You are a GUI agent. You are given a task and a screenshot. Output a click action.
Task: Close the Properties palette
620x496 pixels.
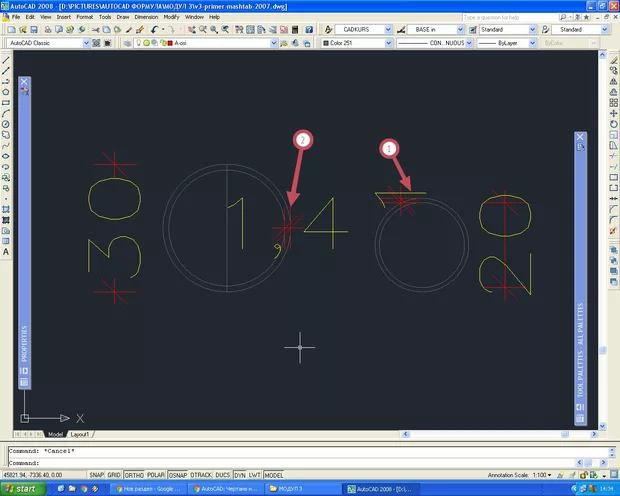(24, 82)
